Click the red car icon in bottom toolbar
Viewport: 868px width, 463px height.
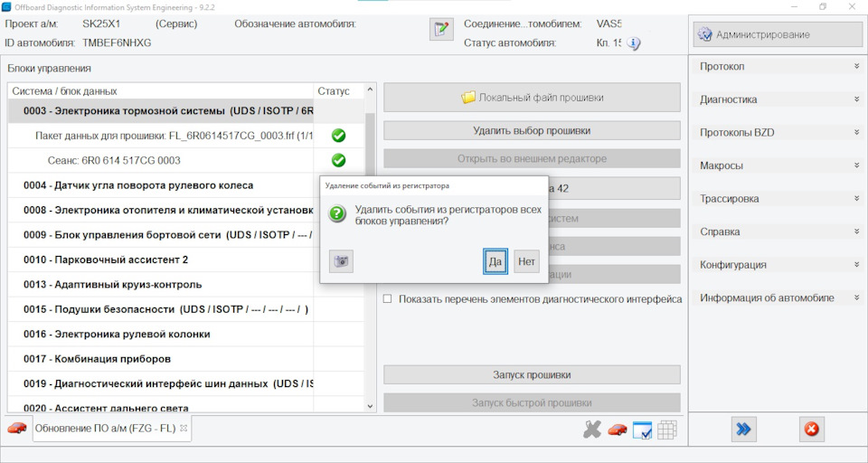(618, 430)
